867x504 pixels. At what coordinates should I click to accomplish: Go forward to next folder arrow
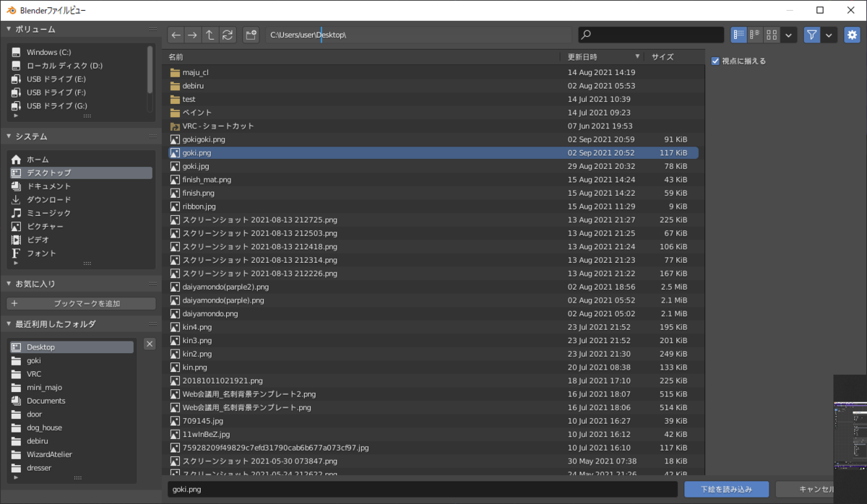(x=192, y=35)
